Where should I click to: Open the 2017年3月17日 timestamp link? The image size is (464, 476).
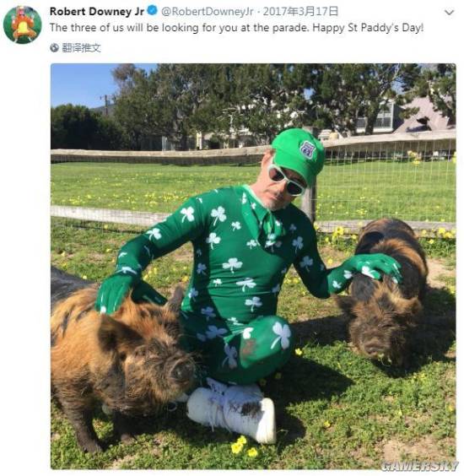[x=300, y=12]
